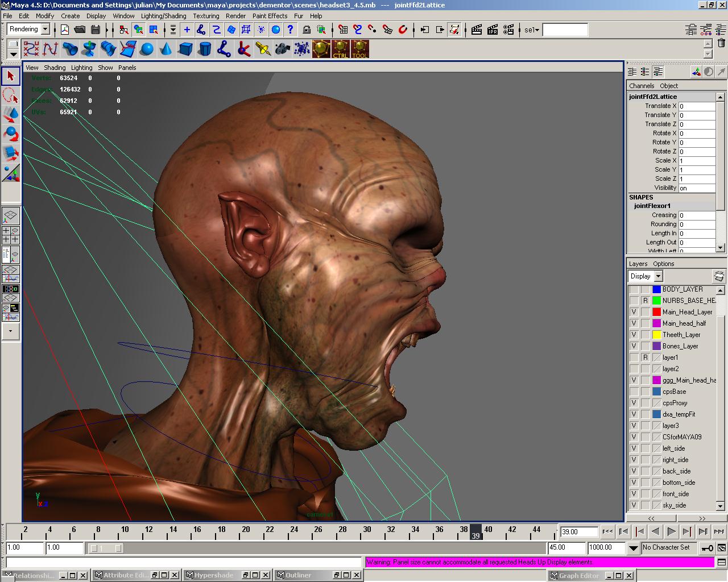Screen dimensions: 728x582
Task: Click the Translate X value field
Action: pyautogui.click(x=696, y=106)
